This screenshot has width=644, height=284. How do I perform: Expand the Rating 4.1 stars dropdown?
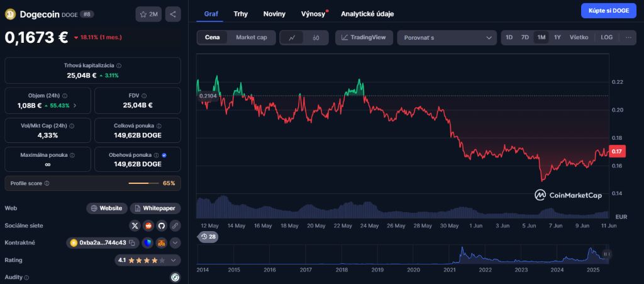(x=175, y=259)
